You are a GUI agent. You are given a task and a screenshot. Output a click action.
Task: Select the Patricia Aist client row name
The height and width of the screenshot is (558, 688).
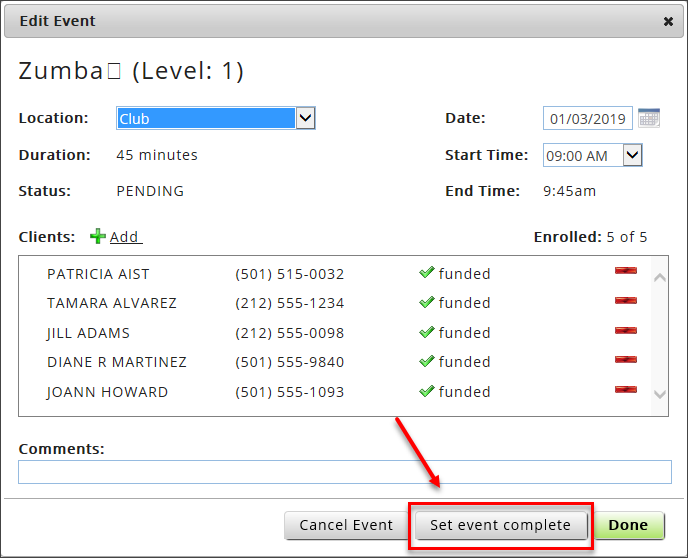(98, 274)
